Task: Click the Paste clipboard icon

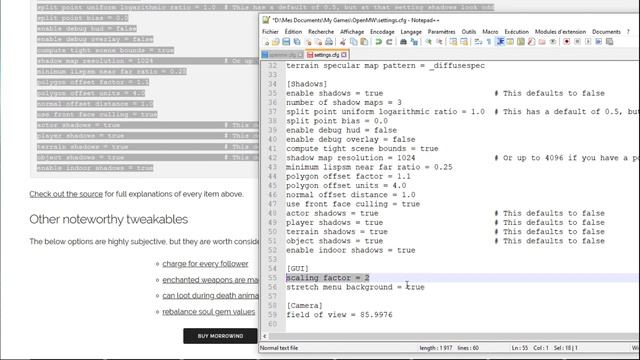Action: click(364, 42)
